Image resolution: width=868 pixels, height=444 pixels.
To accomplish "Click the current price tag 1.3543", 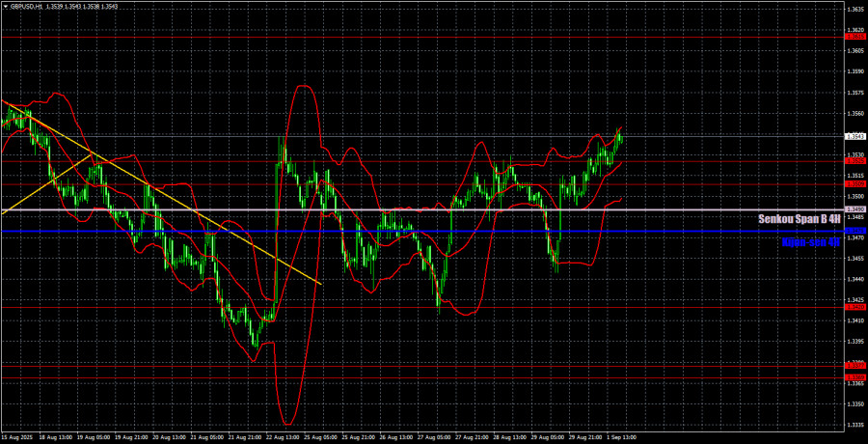I will 854,136.
